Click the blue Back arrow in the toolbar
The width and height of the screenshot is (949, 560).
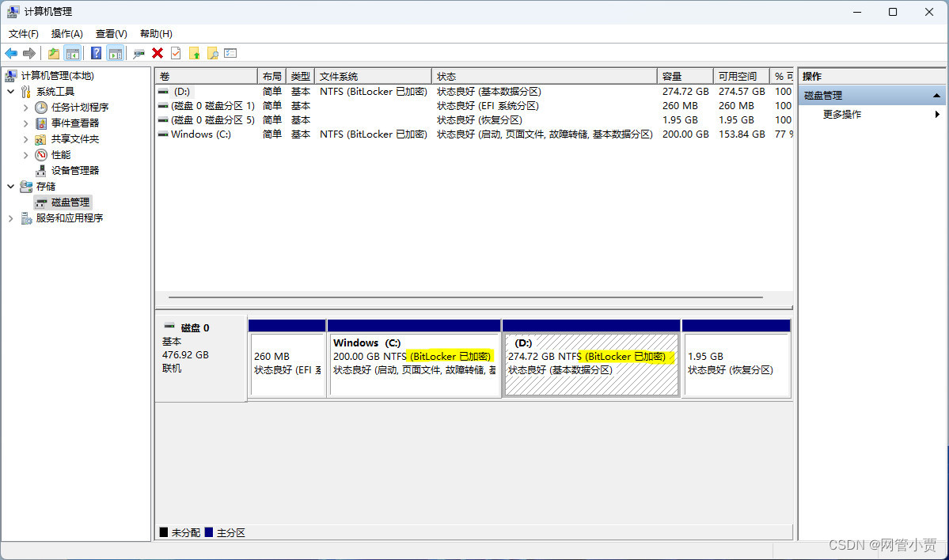click(x=12, y=53)
